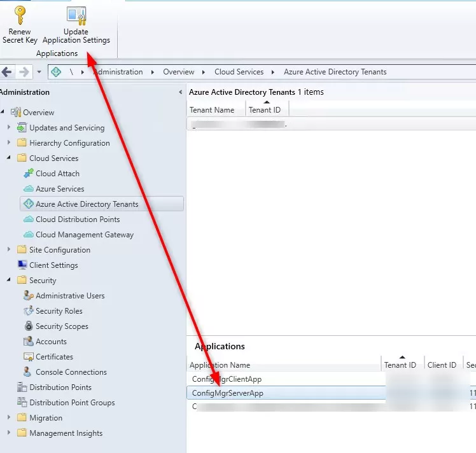Sort applications by their Tenant ID header
476x453 pixels.
point(403,365)
